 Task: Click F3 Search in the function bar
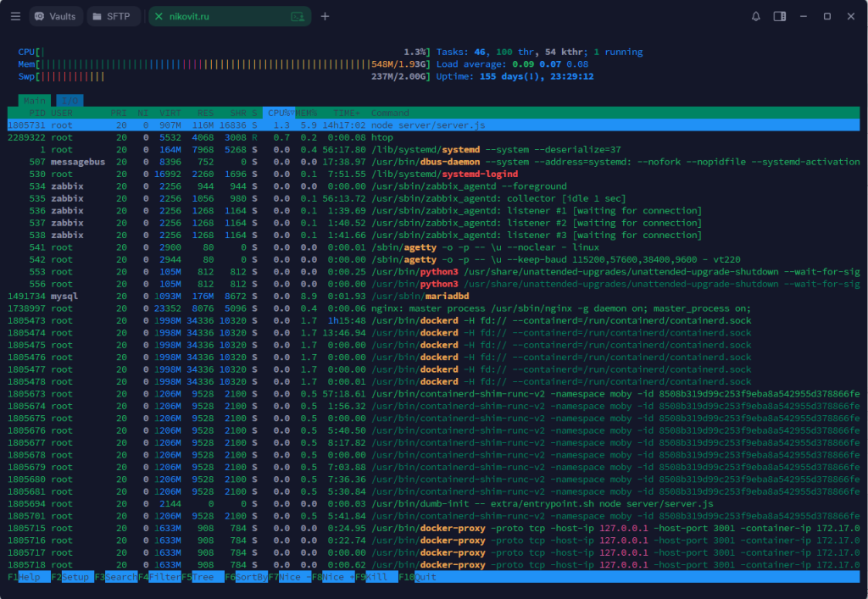point(115,577)
